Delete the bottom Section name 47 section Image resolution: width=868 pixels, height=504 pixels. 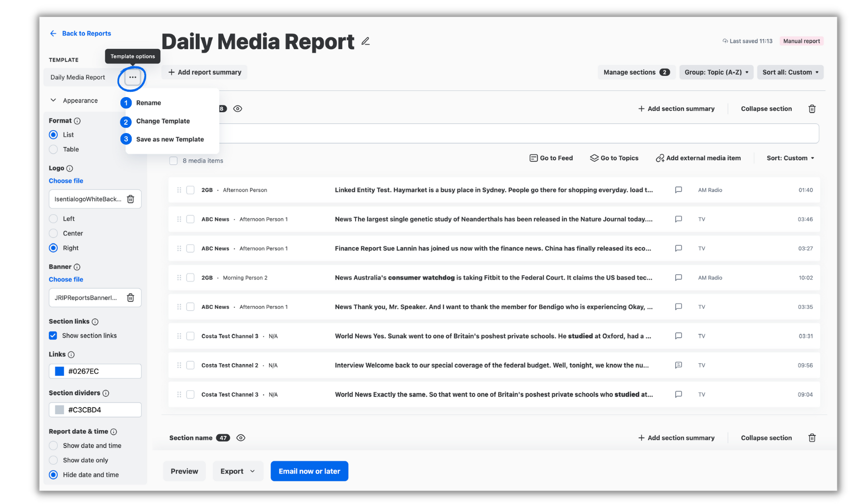812,438
